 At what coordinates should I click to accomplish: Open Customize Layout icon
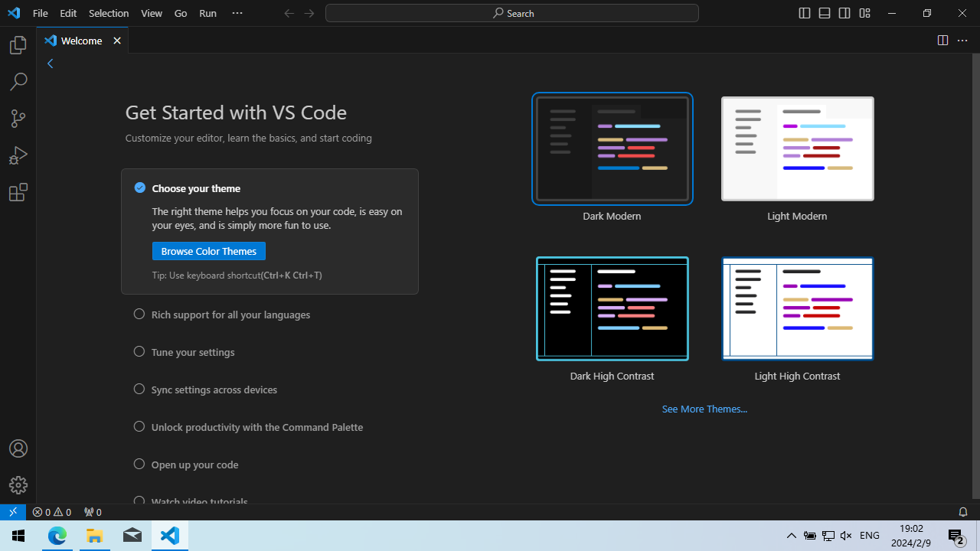click(864, 13)
